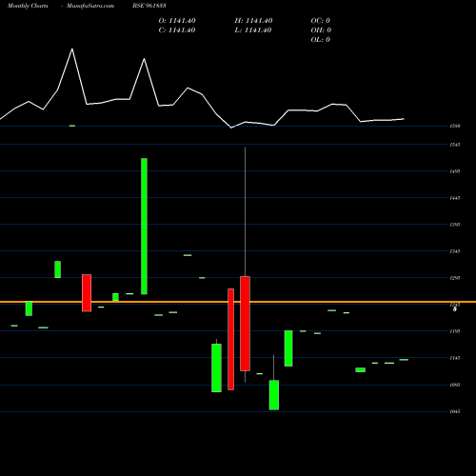Click the 'BSE 961833' symbol text
476x476 pixels.
pos(149,6)
